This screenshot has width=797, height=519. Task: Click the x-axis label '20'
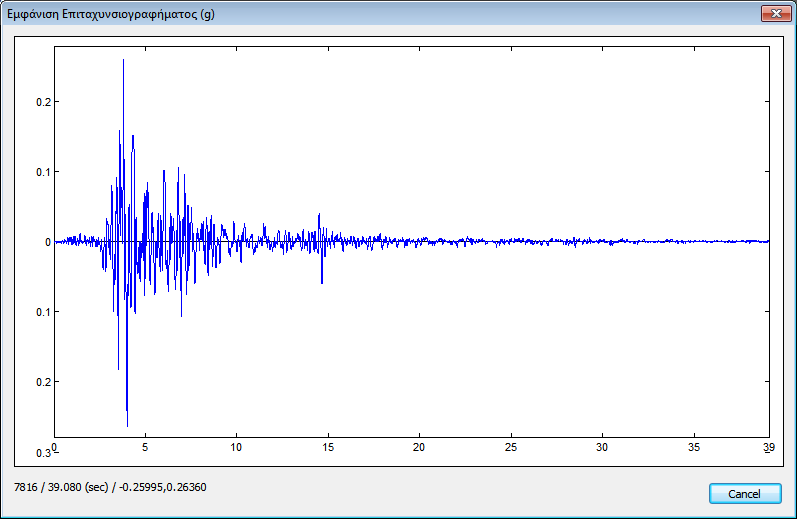click(x=419, y=447)
